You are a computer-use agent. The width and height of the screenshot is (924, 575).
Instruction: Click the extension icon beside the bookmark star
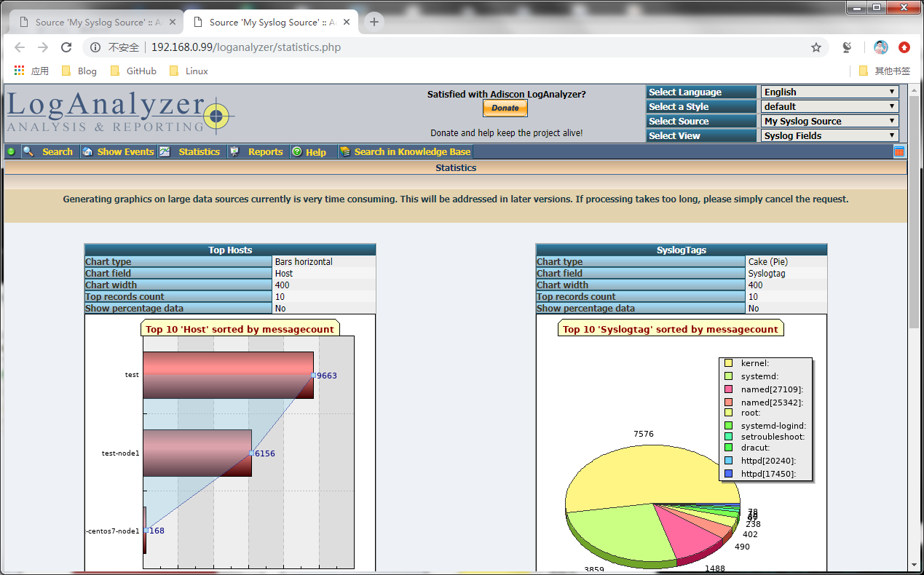847,47
